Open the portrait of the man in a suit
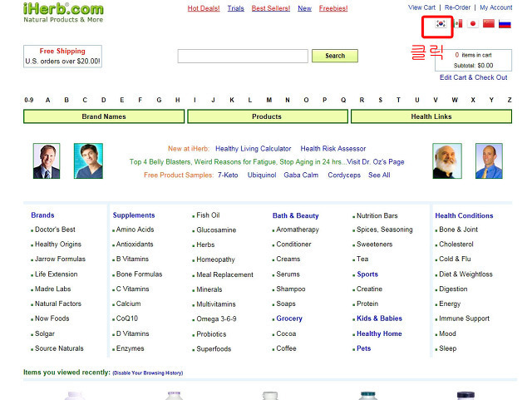The image size is (532, 400). 47,161
